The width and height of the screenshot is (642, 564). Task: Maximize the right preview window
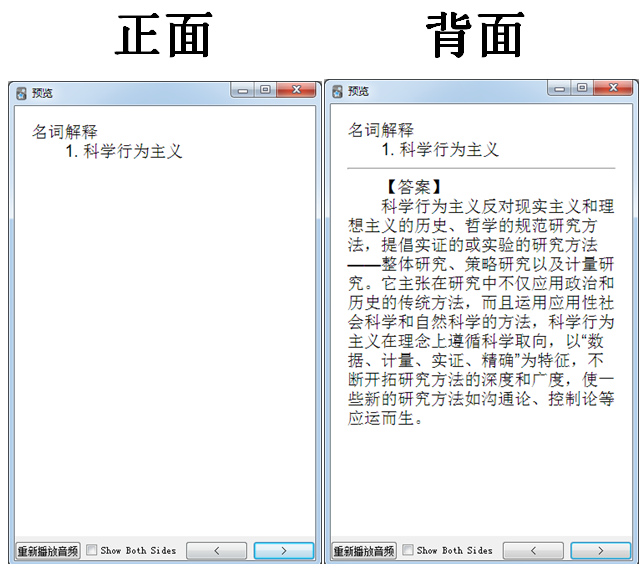tap(582, 88)
